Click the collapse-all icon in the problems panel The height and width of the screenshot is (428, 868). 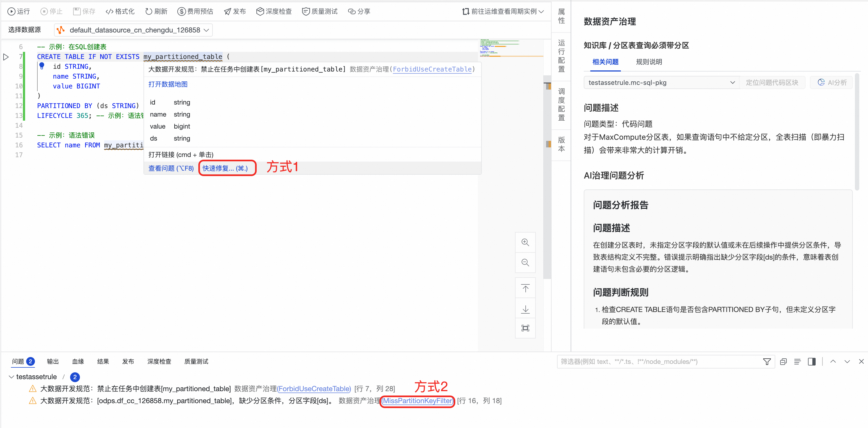(x=783, y=362)
